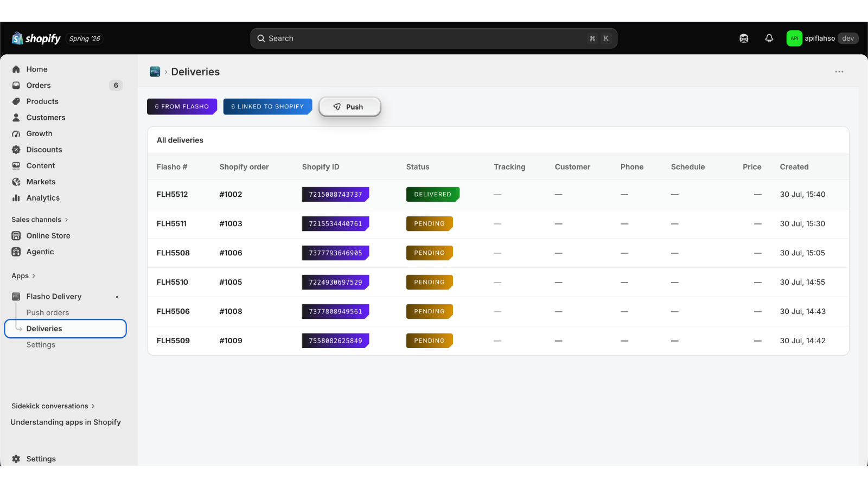Select the 6 From Flasho badge
Screen dimensions: 868x488
182,106
